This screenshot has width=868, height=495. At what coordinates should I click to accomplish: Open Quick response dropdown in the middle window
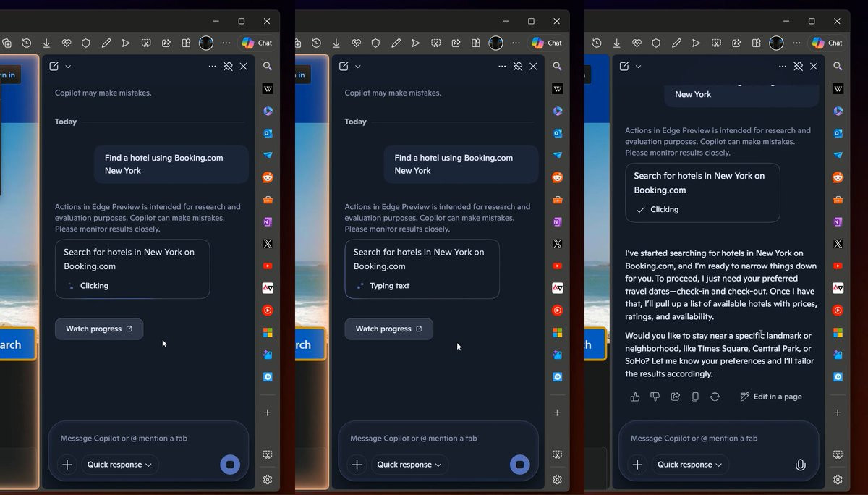point(409,465)
